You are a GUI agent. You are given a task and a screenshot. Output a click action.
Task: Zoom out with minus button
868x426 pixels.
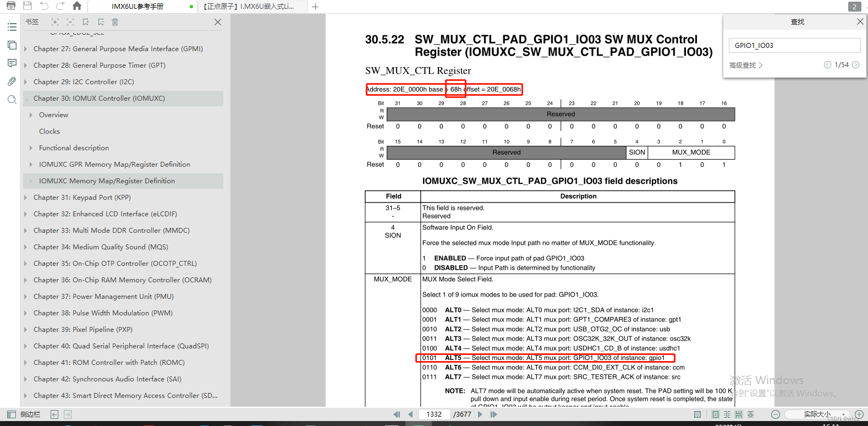776,414
